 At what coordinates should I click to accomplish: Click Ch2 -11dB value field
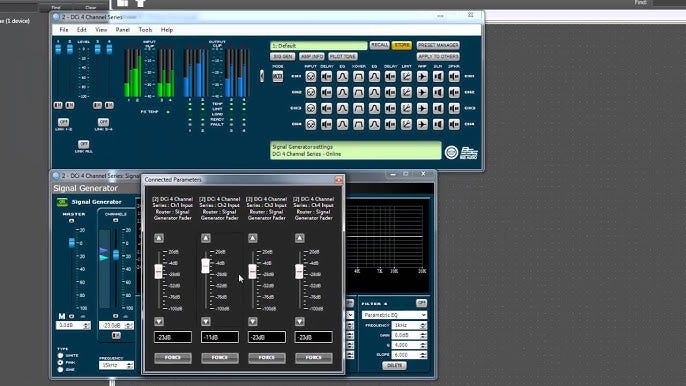220,337
